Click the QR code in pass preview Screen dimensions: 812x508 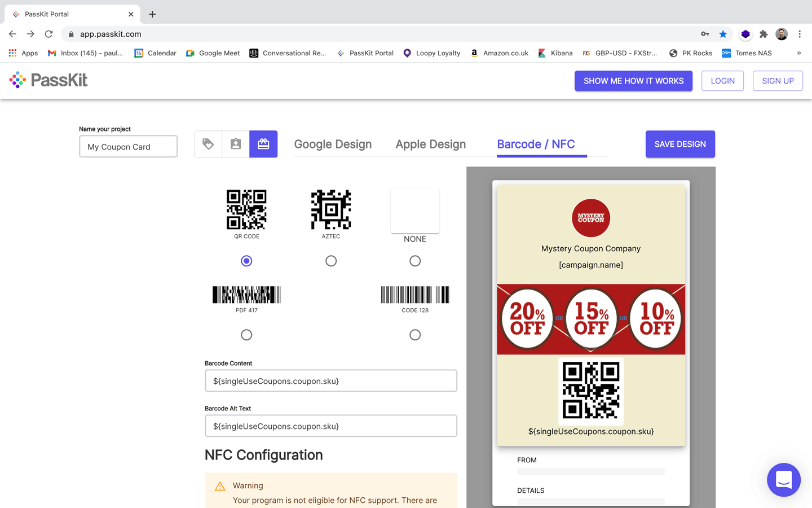[x=591, y=391]
